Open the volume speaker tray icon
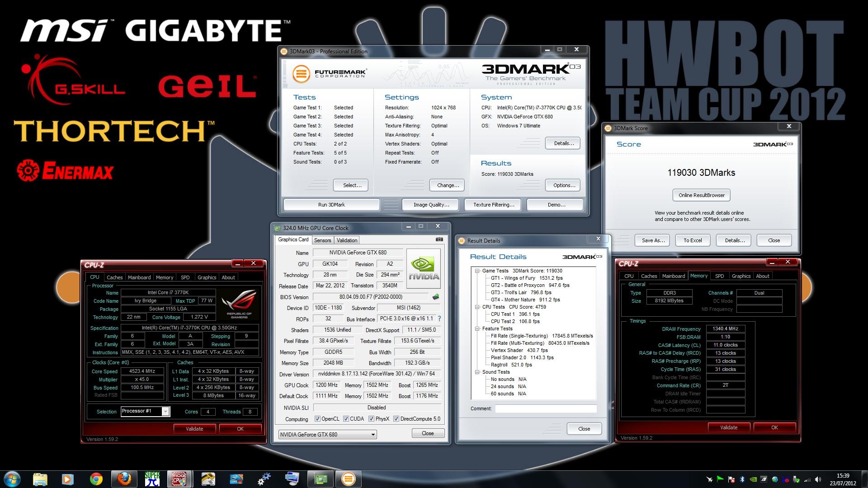 tap(818, 479)
